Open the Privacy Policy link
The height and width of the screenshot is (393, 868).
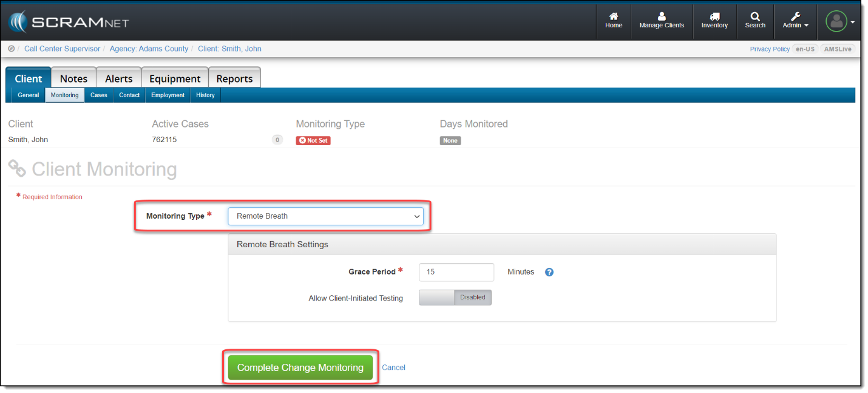(770, 49)
